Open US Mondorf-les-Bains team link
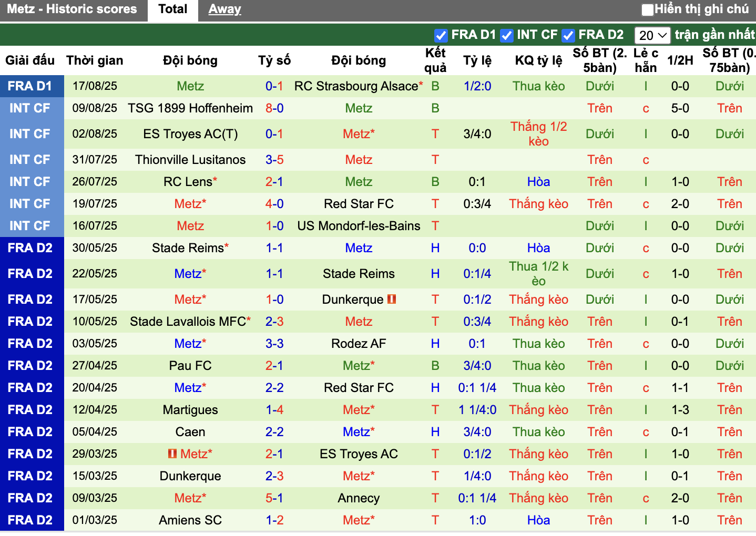756x536 pixels. (x=359, y=226)
